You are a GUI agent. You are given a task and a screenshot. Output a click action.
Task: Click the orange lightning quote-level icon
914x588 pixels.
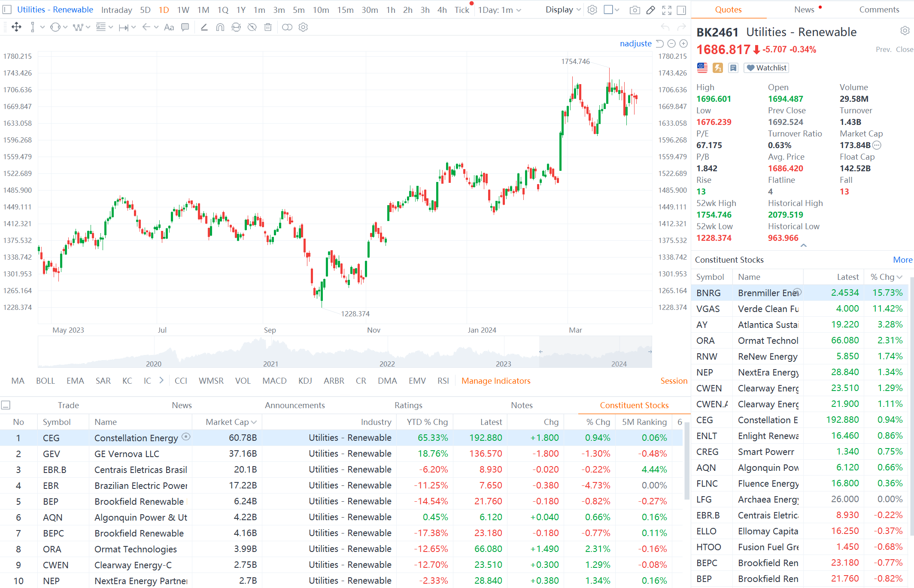point(718,68)
